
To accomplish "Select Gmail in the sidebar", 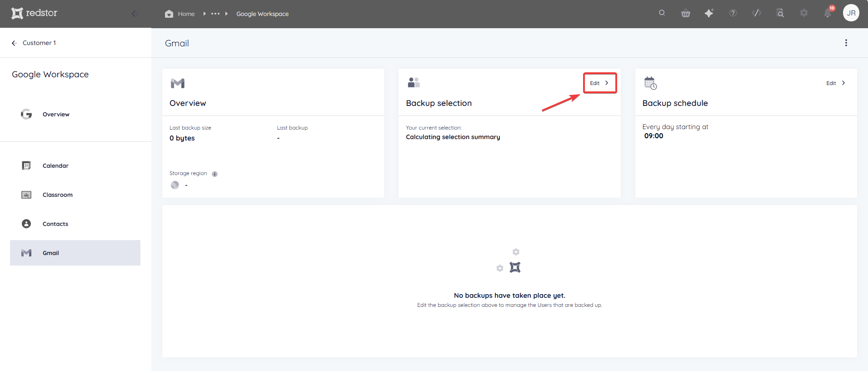I will point(75,253).
